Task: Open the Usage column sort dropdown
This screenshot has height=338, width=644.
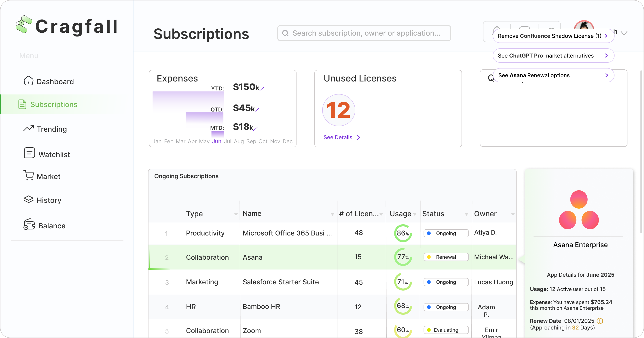Action: point(415,214)
